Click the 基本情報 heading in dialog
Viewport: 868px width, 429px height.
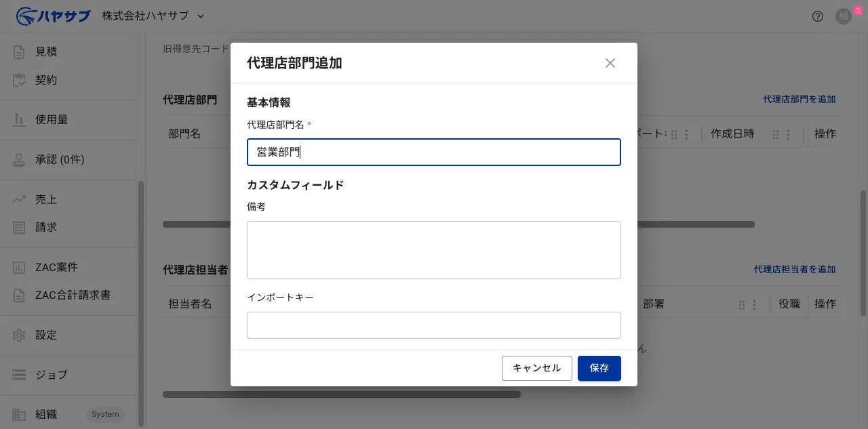pyautogui.click(x=269, y=102)
